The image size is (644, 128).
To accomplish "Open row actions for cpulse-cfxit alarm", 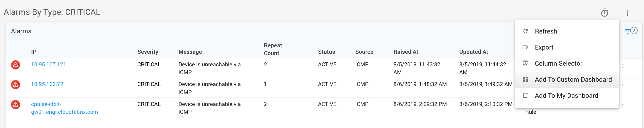I will pyautogui.click(x=623, y=106).
